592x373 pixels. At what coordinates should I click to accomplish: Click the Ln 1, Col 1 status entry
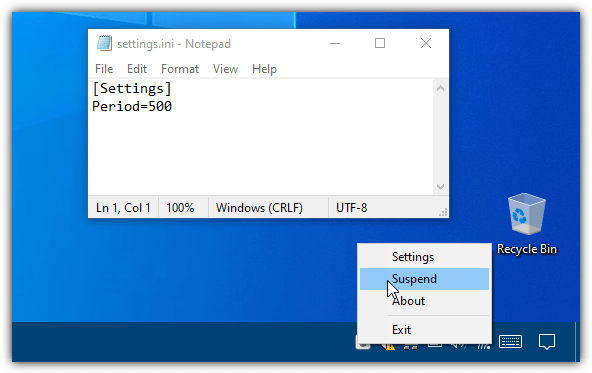(x=123, y=208)
